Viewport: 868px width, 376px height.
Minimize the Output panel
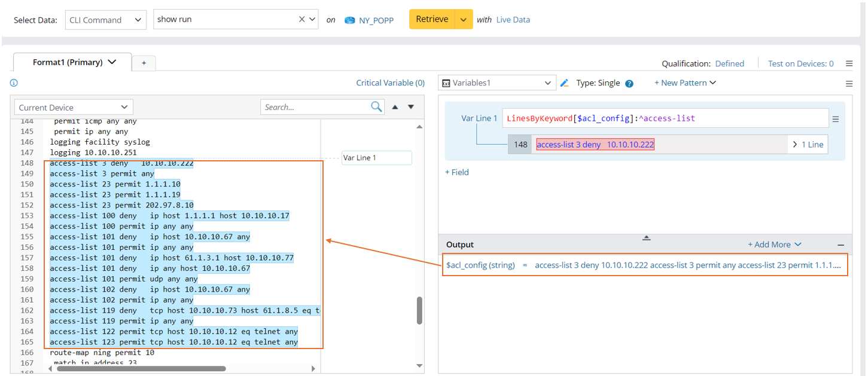click(840, 245)
